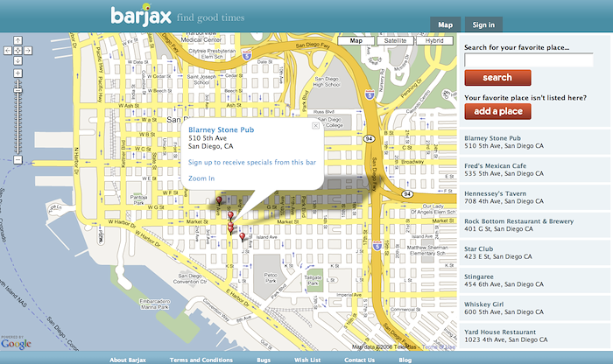The height and width of the screenshot is (364, 613).
Task: Open Contact Us footer link
Action: pos(359,360)
